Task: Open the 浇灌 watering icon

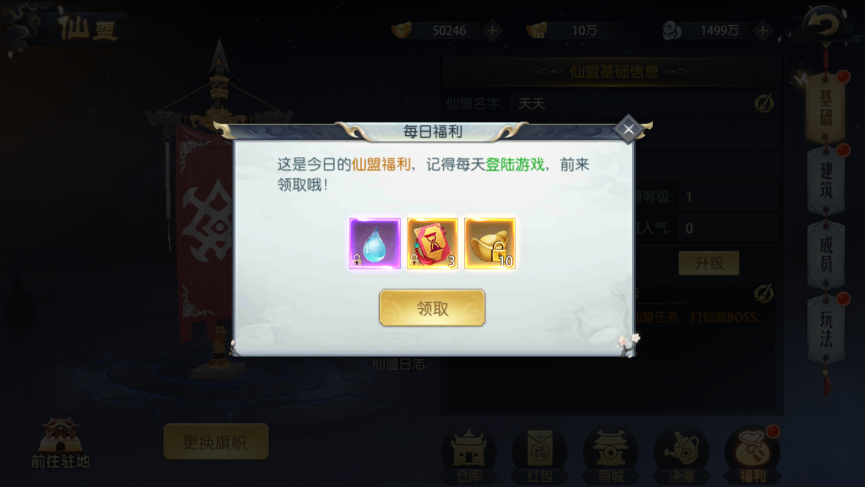Action: click(x=681, y=454)
